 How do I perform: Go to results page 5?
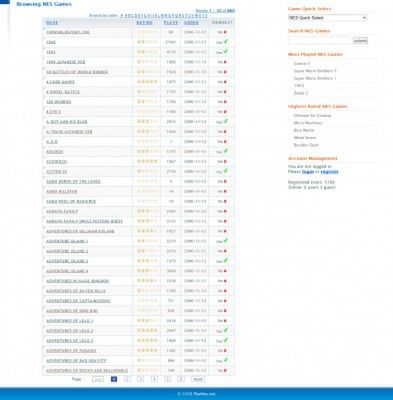[167, 379]
